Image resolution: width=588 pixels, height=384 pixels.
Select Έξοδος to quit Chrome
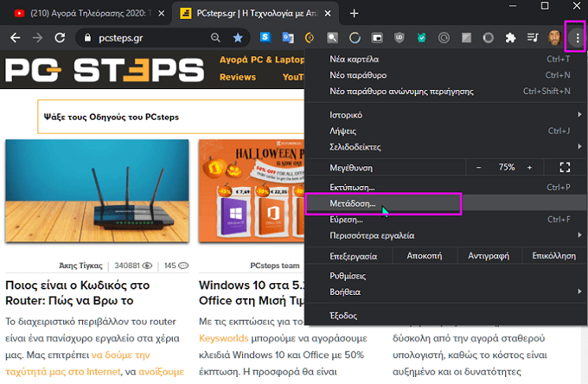coord(446,315)
